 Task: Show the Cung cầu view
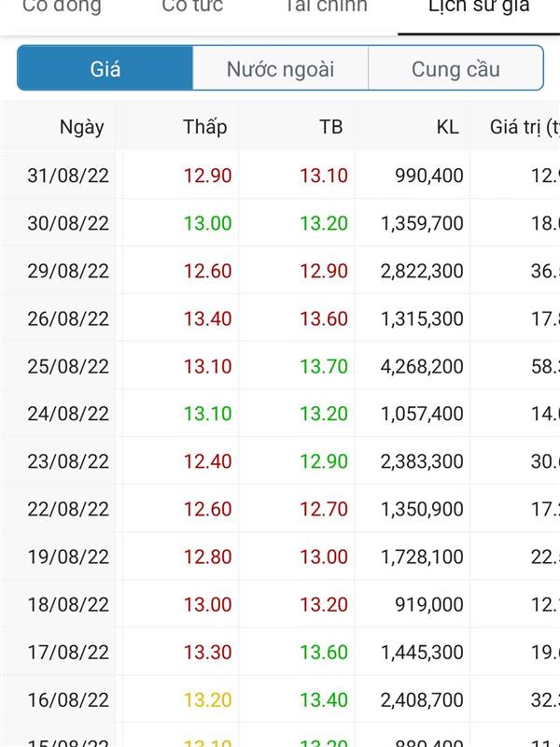click(x=455, y=68)
